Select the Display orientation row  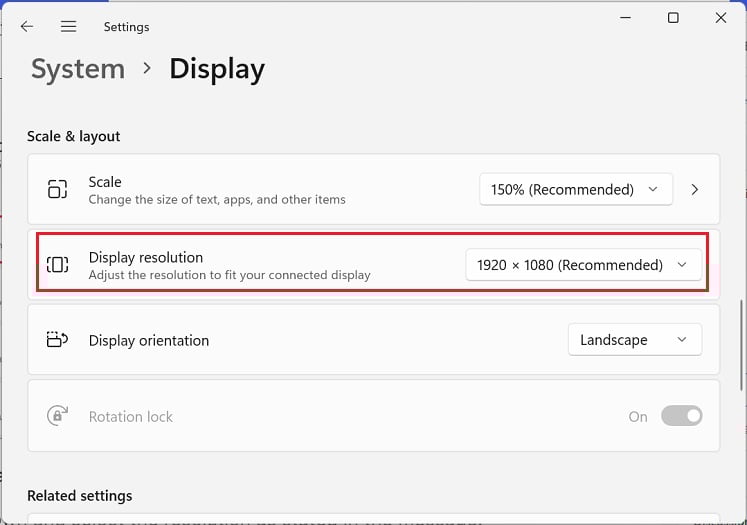click(300, 340)
